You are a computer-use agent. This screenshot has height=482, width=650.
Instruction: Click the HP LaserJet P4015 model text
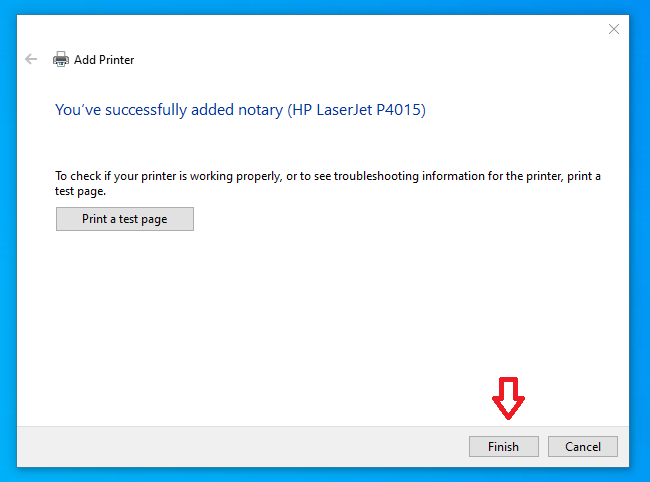point(358,110)
